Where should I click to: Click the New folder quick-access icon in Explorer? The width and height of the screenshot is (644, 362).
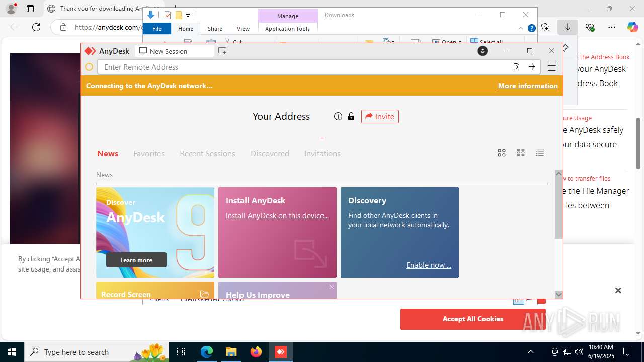[179, 15]
